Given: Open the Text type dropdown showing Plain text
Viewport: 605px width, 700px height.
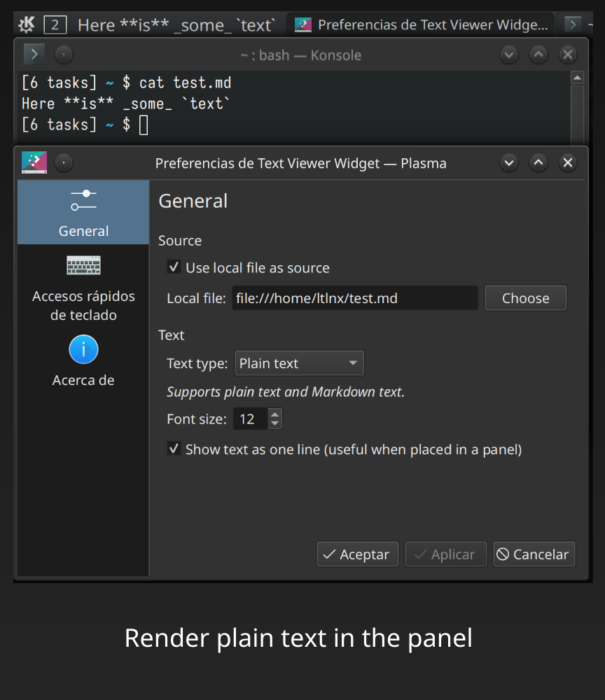Looking at the screenshot, I should coord(299,363).
